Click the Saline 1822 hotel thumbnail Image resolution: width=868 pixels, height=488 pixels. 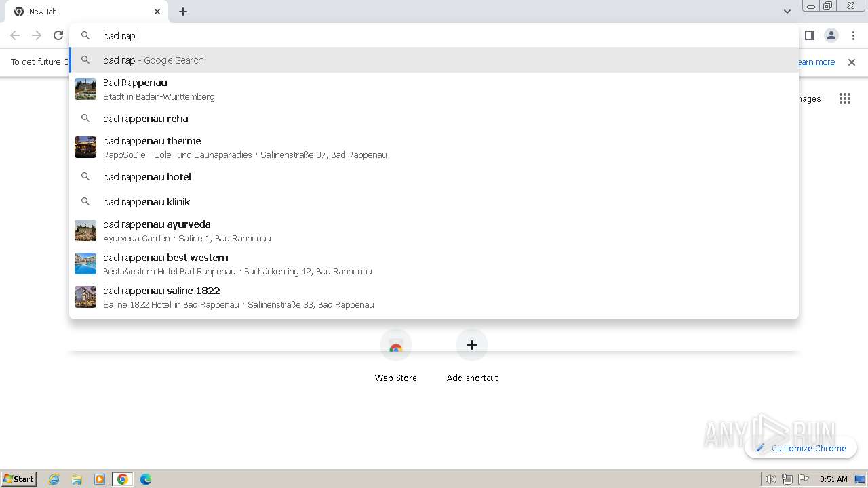click(x=85, y=297)
